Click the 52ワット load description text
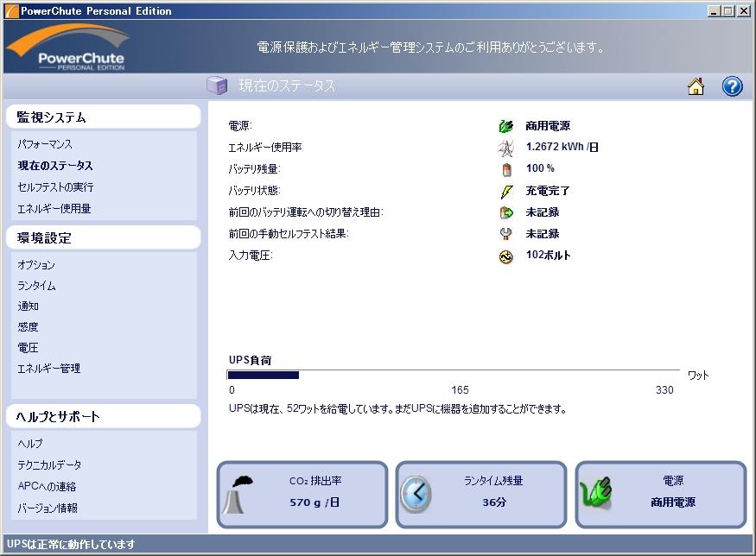 point(397,409)
